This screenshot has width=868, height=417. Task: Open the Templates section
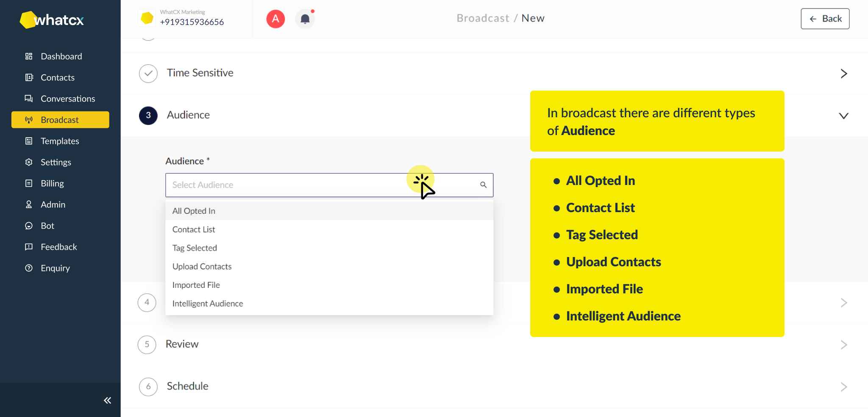tap(29, 141)
